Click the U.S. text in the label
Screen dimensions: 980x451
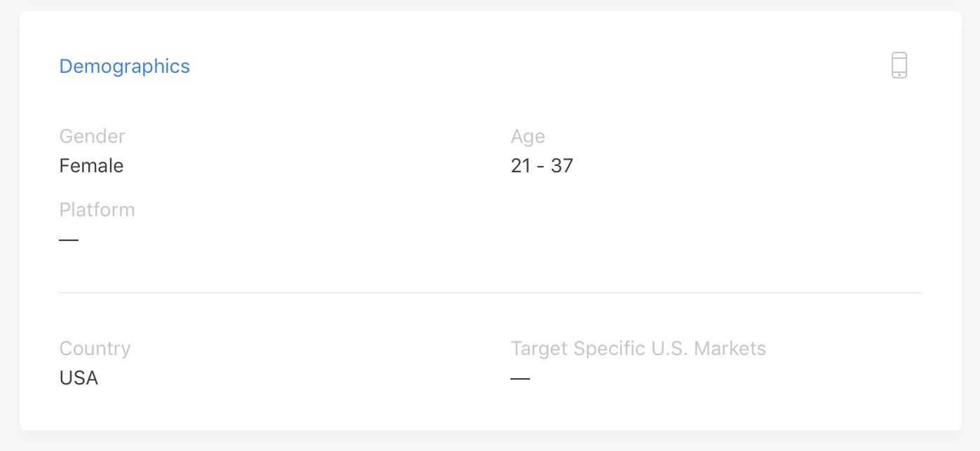click(671, 349)
